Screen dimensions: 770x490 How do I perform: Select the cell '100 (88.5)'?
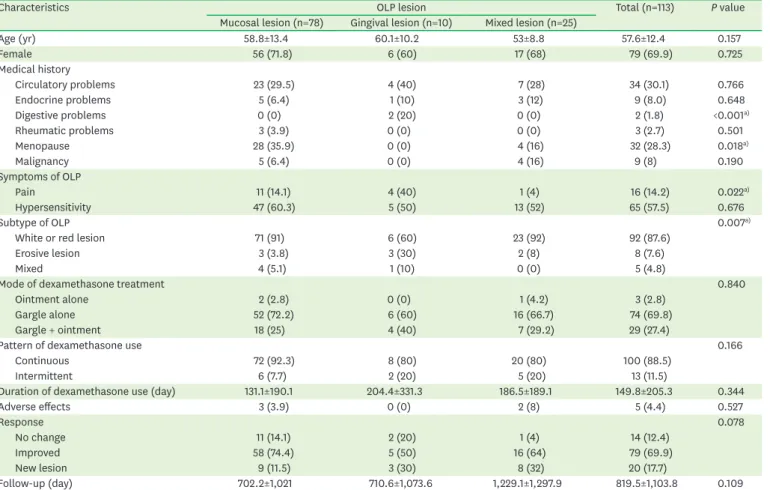(x=647, y=361)
